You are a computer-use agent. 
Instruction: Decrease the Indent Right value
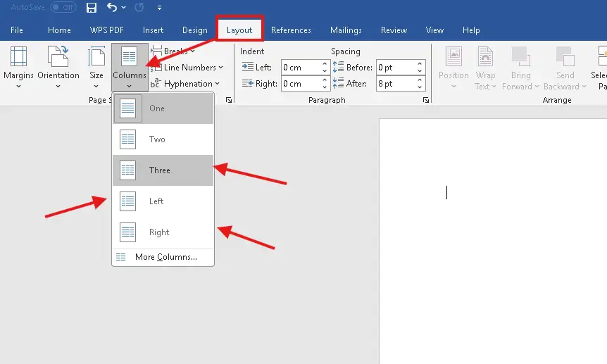click(x=325, y=87)
